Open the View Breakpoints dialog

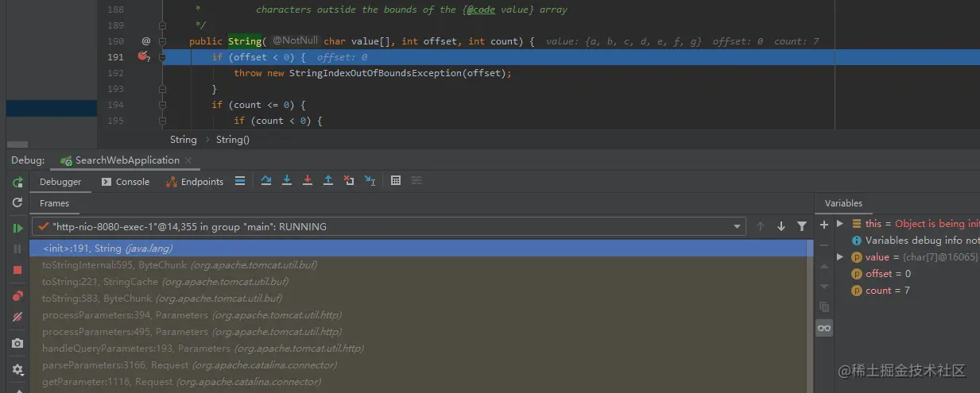(x=17, y=296)
